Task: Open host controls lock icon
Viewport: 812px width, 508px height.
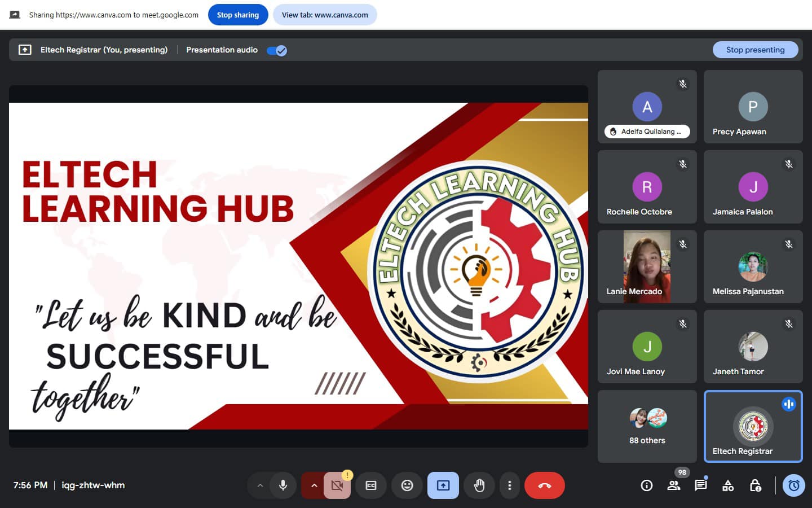Action: tap(755, 485)
